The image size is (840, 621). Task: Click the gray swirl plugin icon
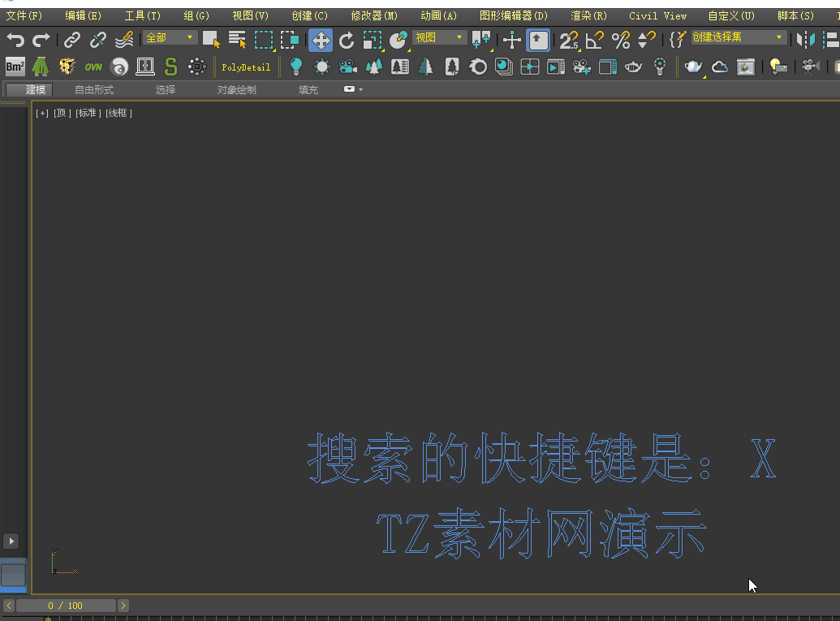point(119,67)
